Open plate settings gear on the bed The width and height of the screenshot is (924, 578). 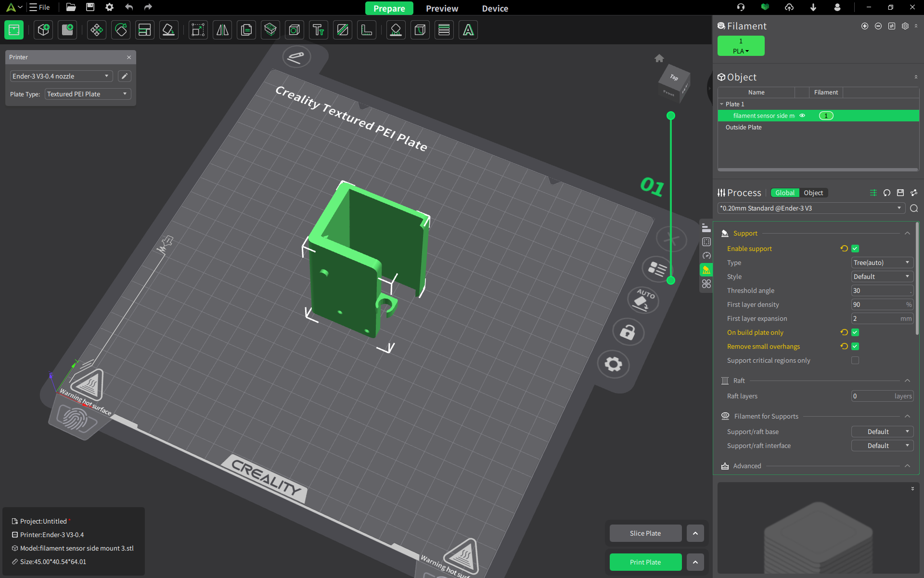tap(613, 364)
